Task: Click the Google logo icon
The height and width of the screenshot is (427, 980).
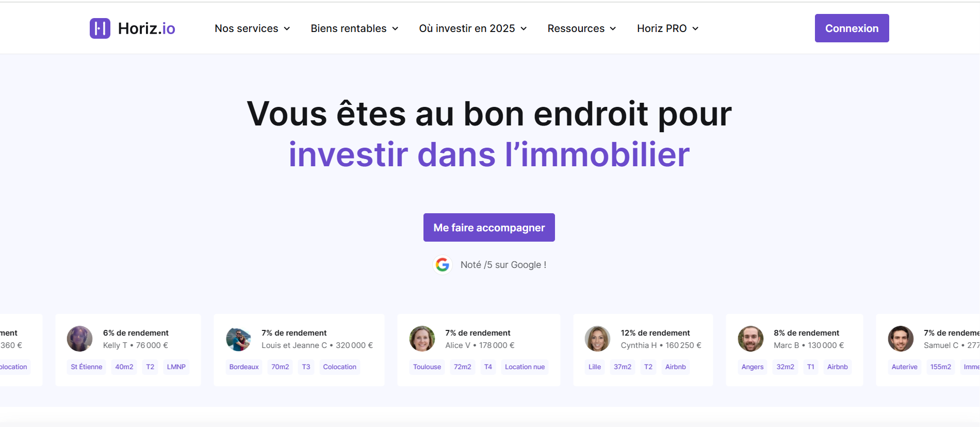Action: tap(443, 265)
